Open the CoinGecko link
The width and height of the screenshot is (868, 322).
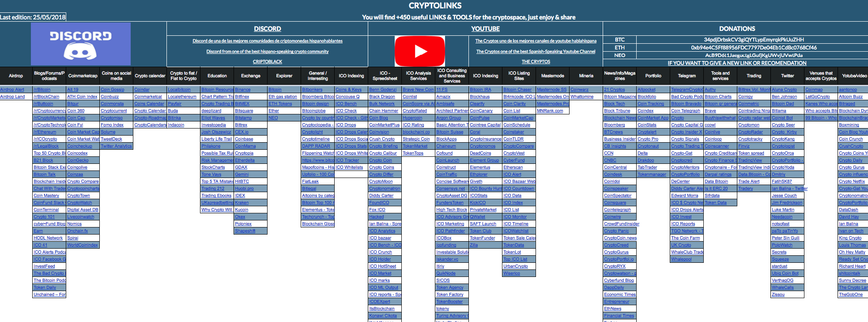coord(78,160)
